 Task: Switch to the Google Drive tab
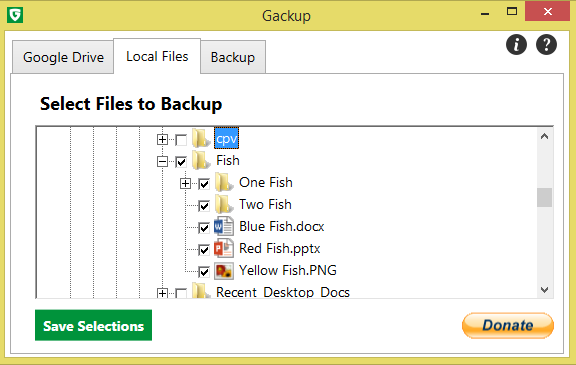(63, 57)
